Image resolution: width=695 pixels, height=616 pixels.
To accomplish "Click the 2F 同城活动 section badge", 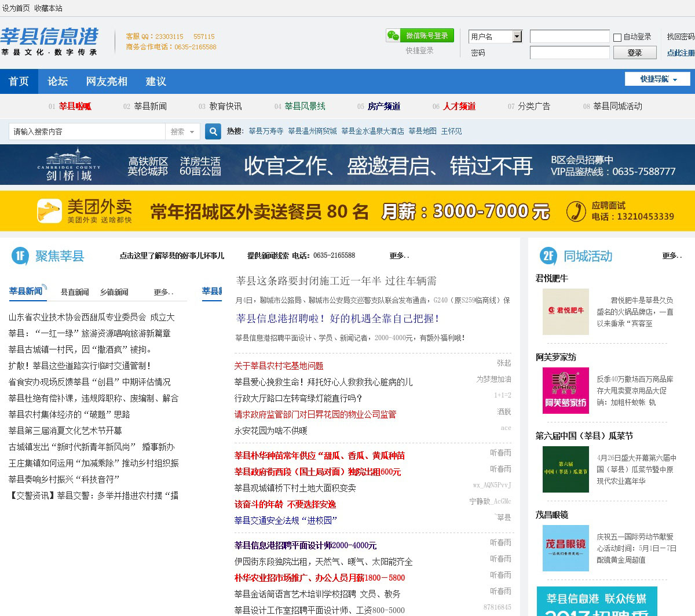I will pyautogui.click(x=548, y=256).
